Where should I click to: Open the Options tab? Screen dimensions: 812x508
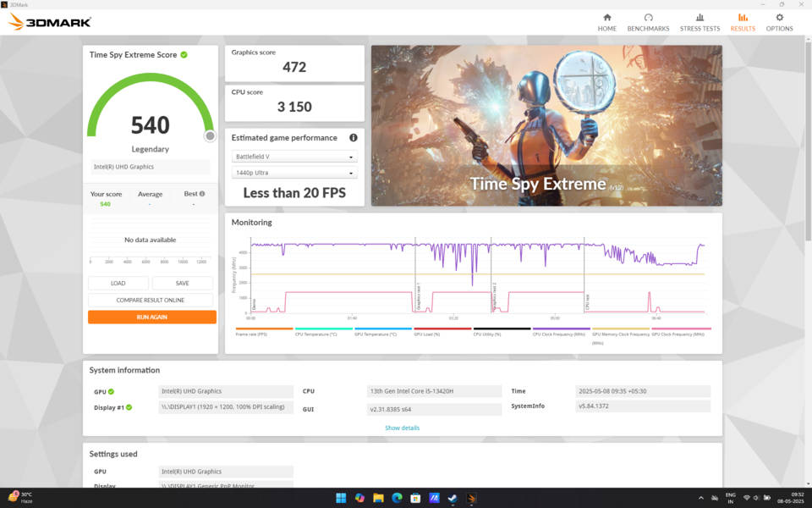tap(779, 23)
